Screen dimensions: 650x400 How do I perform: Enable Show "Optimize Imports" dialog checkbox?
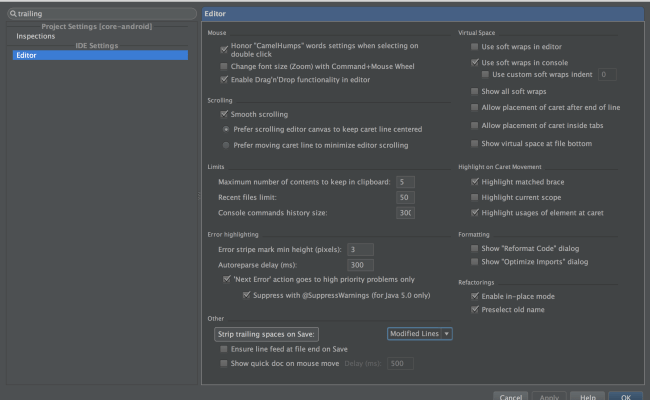[x=474, y=262]
